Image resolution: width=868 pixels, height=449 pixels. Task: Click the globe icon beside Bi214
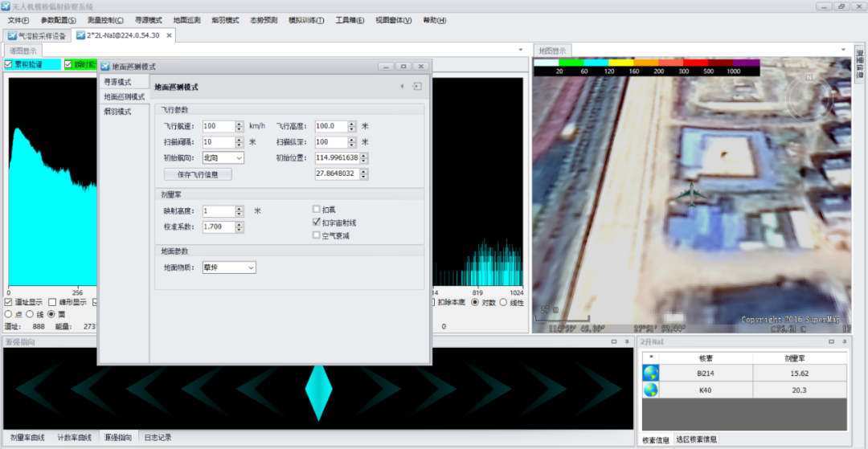click(650, 373)
